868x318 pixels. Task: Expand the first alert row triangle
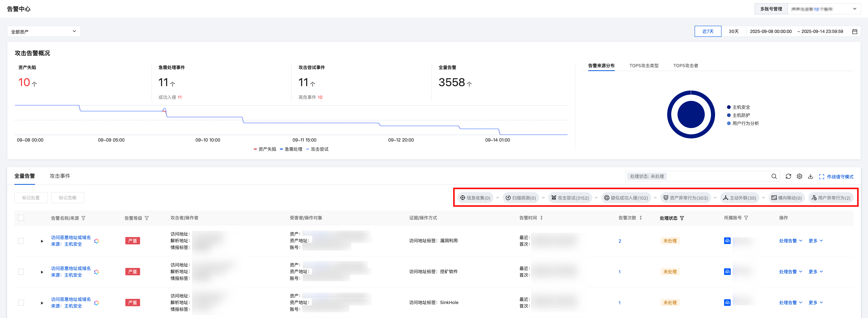[42, 241]
